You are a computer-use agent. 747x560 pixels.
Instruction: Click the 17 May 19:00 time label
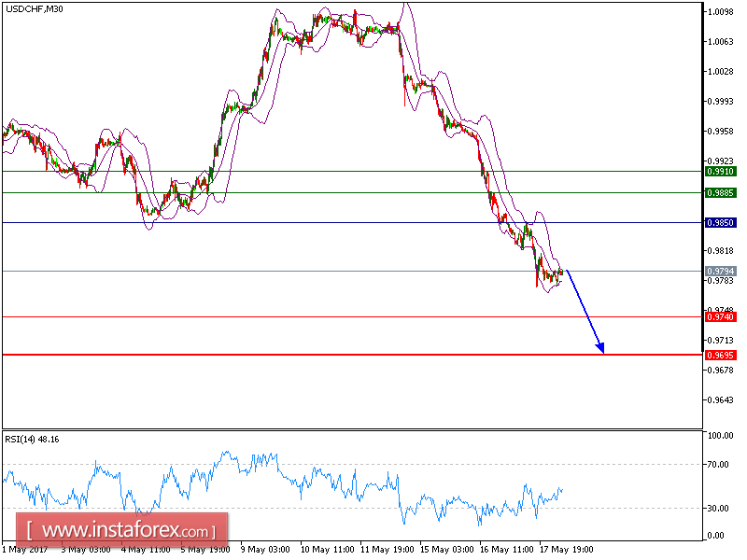567,550
